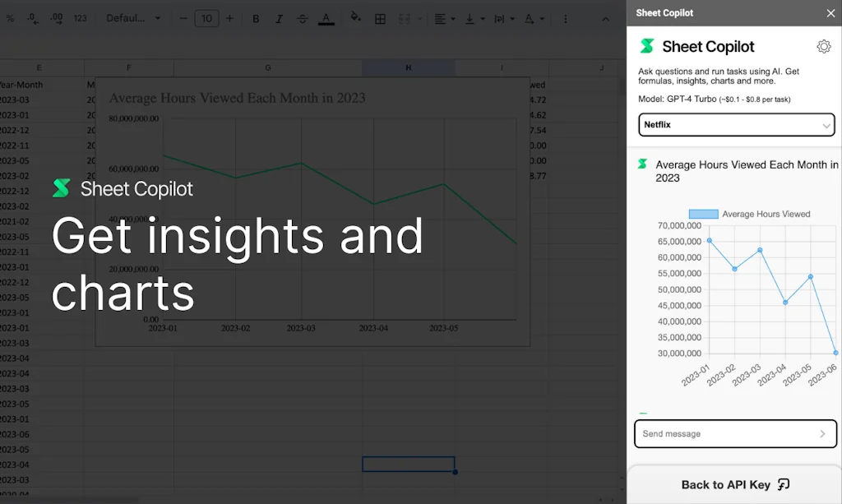Select the increase decimal places icon

click(56, 18)
